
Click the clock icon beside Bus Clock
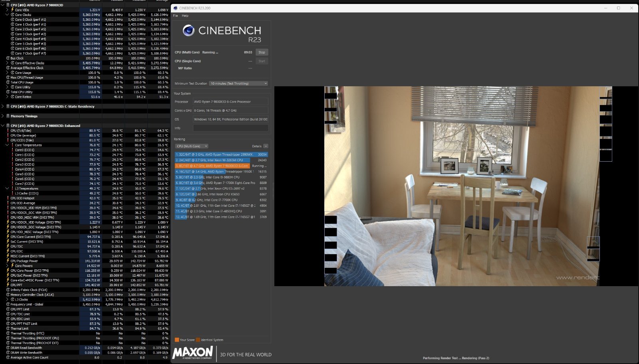pos(8,58)
